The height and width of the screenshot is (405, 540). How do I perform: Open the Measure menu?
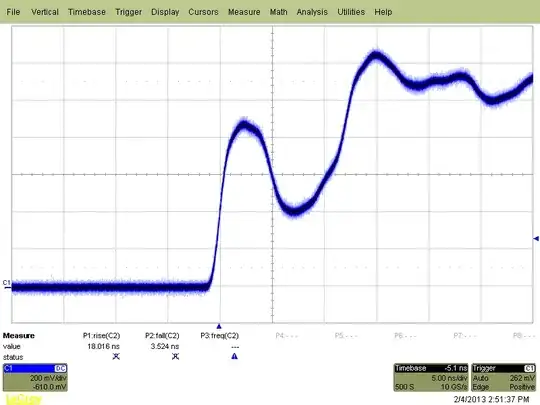[244, 12]
